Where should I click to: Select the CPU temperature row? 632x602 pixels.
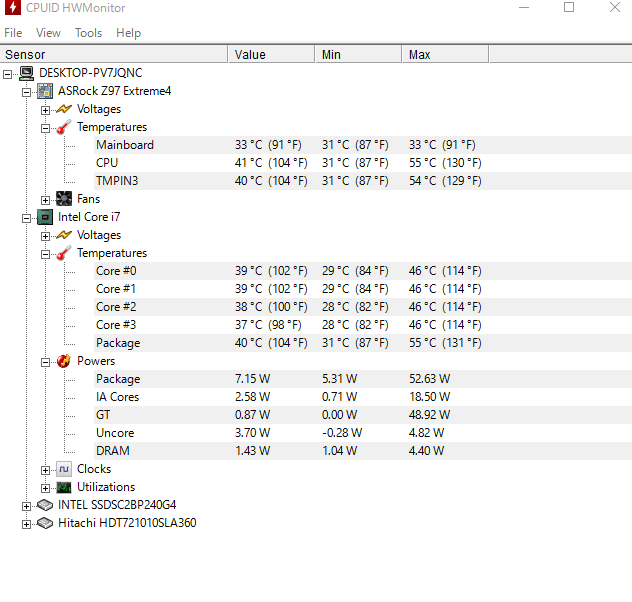point(363,163)
